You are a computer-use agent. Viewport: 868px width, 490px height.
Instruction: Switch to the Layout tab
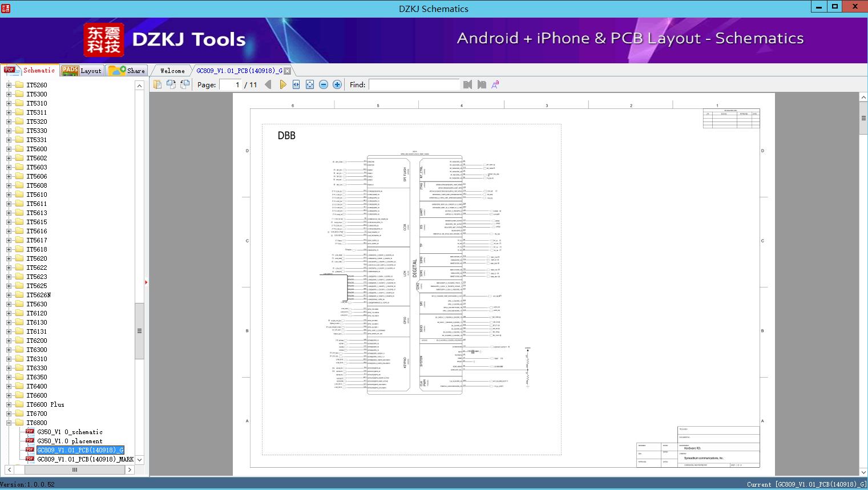82,71
